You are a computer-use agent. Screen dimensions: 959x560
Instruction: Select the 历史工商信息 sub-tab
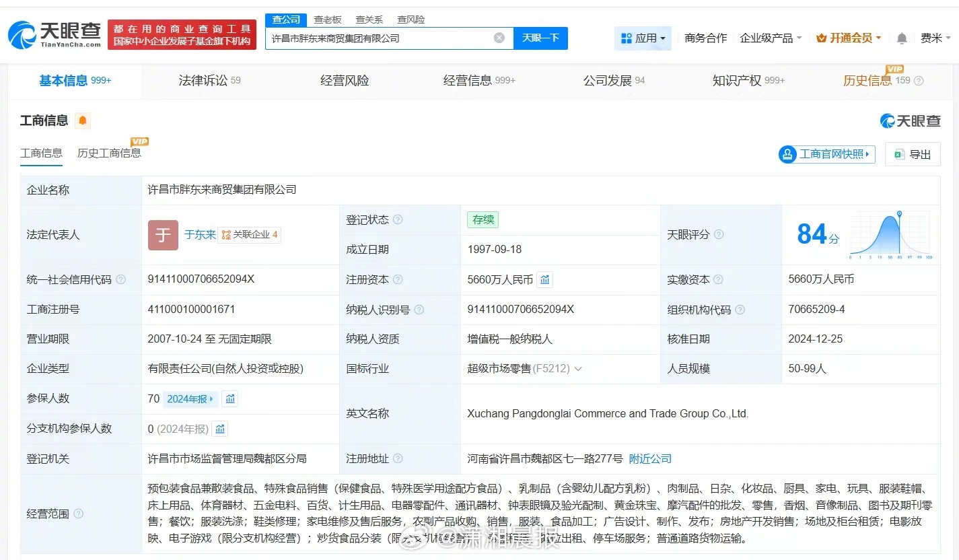pyautogui.click(x=109, y=153)
